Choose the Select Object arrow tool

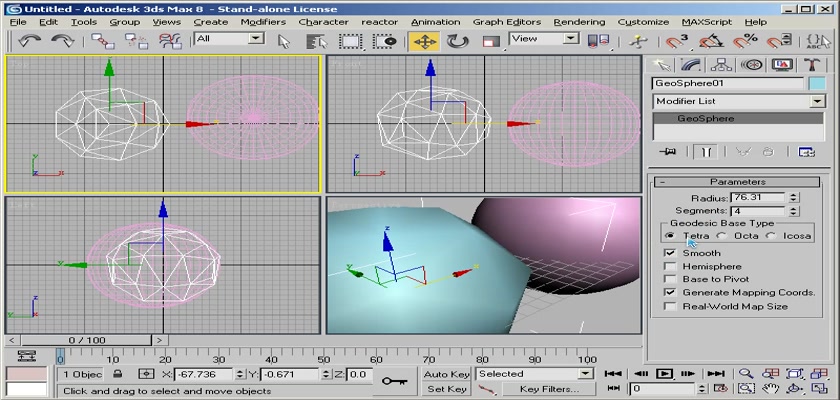point(284,41)
